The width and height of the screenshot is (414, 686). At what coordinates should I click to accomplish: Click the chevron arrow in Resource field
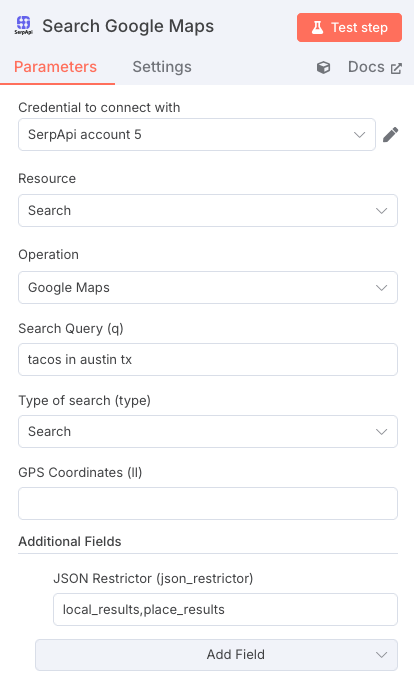[x=382, y=211]
